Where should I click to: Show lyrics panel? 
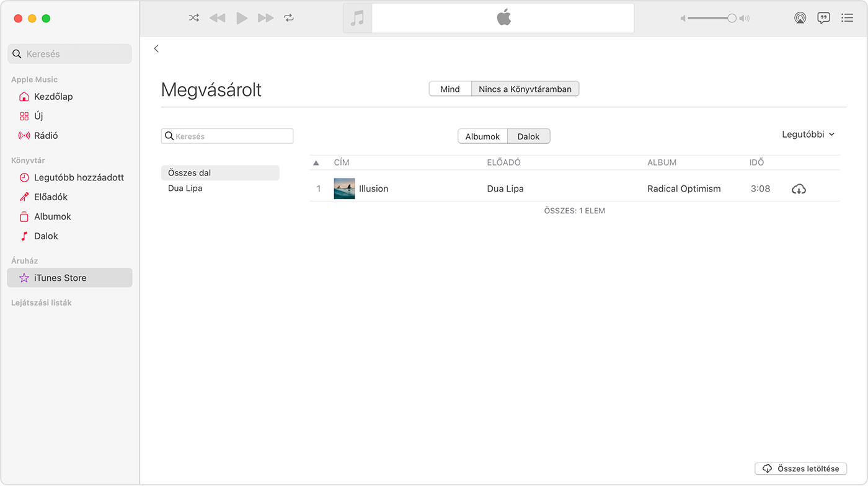823,18
